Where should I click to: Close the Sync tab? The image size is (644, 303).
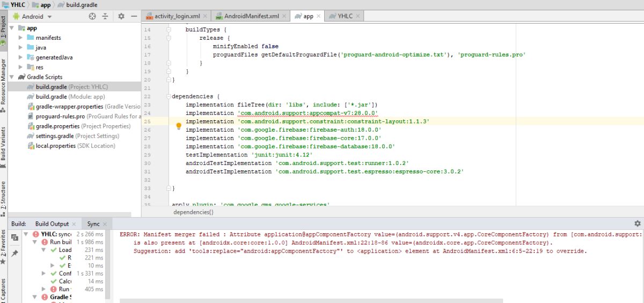click(105, 224)
